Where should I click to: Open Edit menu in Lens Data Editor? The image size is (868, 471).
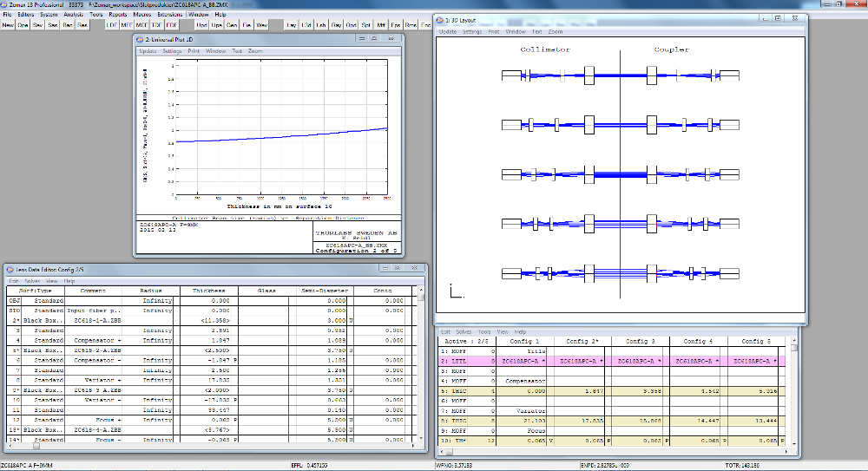point(14,281)
